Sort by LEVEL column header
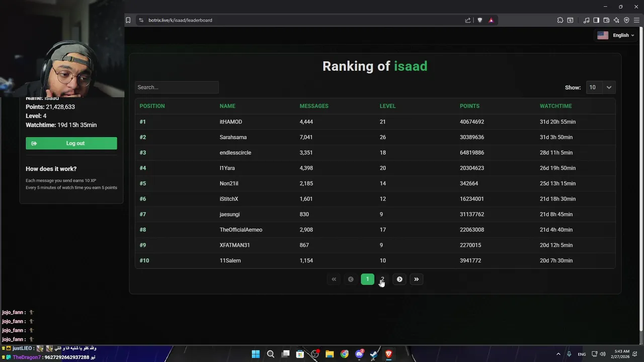 click(x=387, y=106)
